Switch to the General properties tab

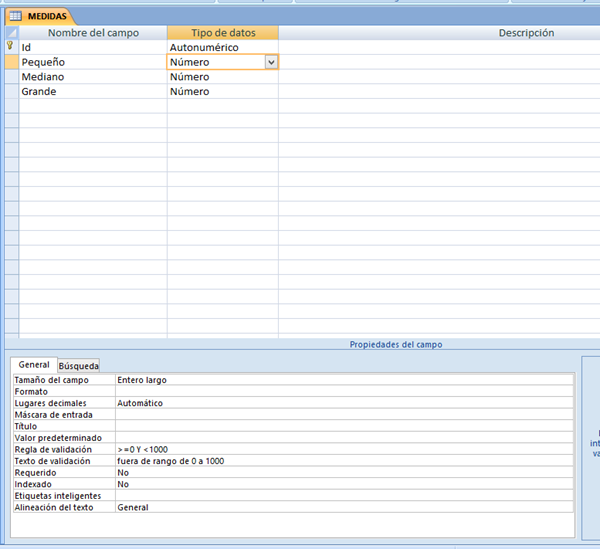click(x=34, y=365)
